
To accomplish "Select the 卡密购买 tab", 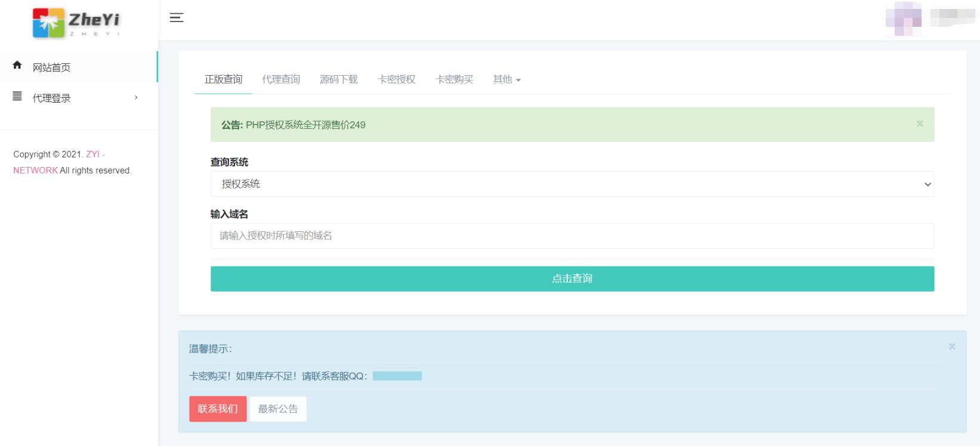I will point(455,80).
